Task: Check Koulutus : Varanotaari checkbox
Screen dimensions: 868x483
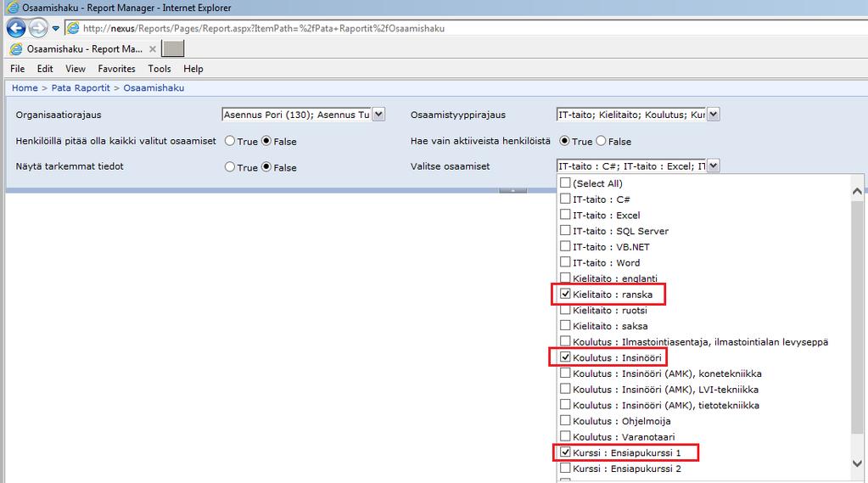Action: [565, 436]
